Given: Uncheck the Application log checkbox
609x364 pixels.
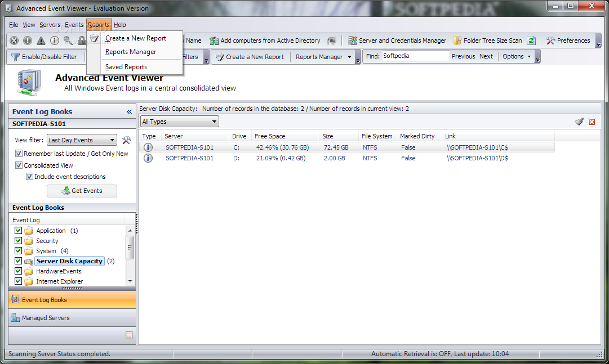Looking at the screenshot, I should coord(18,231).
